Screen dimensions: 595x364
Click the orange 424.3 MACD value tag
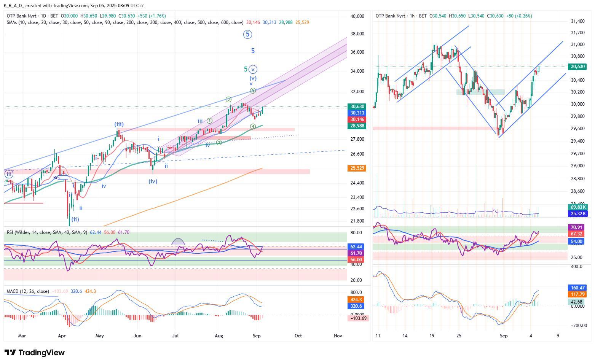(x=356, y=300)
